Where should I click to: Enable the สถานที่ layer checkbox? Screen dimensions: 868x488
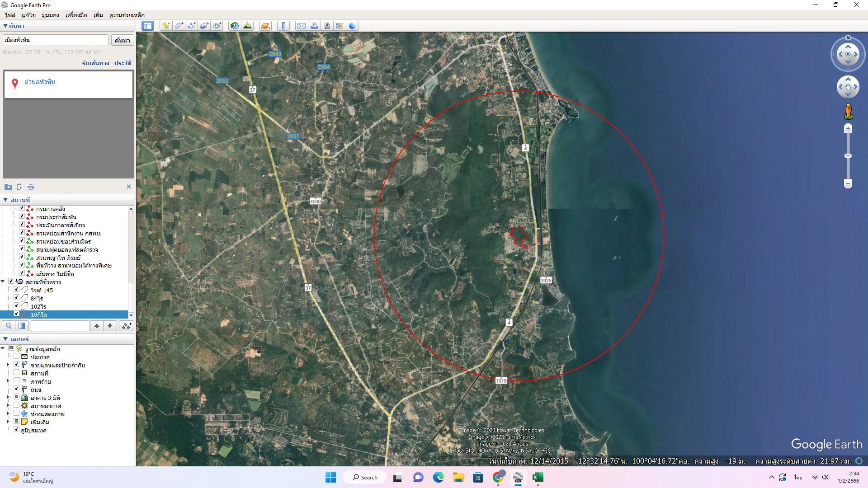[x=17, y=373]
